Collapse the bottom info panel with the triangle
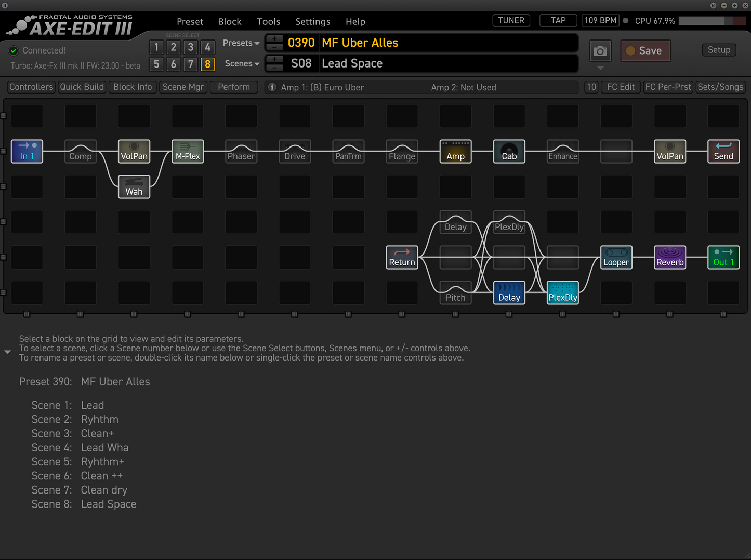 click(7, 352)
